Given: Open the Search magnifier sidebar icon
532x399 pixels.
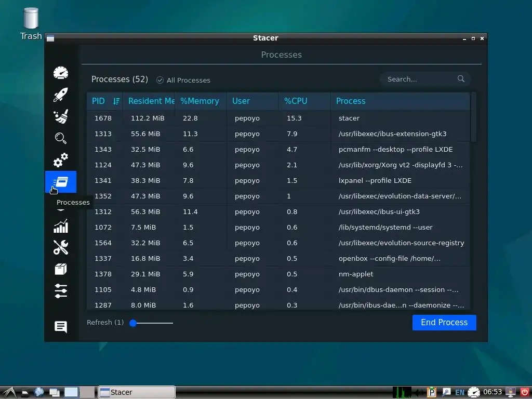Looking at the screenshot, I should tap(61, 138).
